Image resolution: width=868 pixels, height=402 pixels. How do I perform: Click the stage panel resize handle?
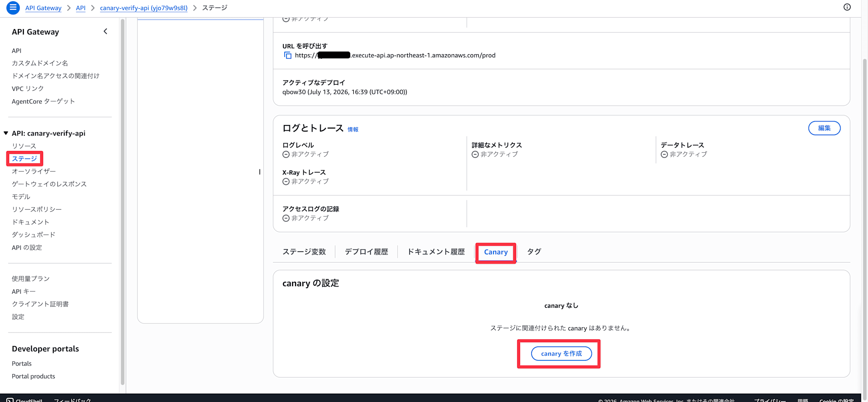coord(260,172)
